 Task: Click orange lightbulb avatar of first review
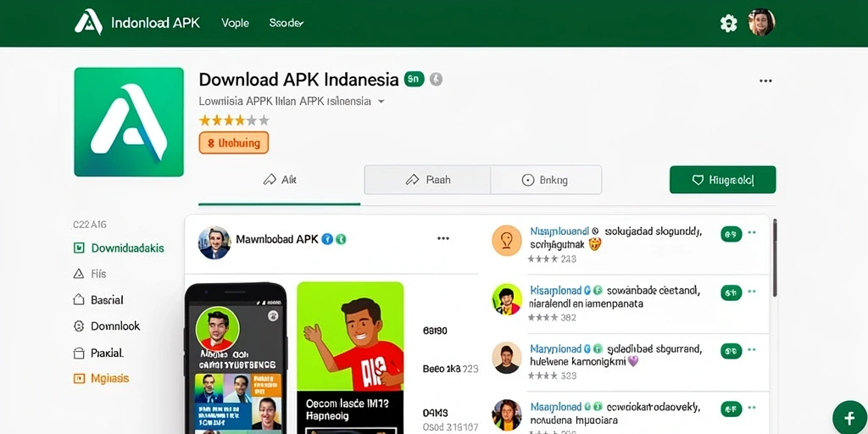[507, 240]
